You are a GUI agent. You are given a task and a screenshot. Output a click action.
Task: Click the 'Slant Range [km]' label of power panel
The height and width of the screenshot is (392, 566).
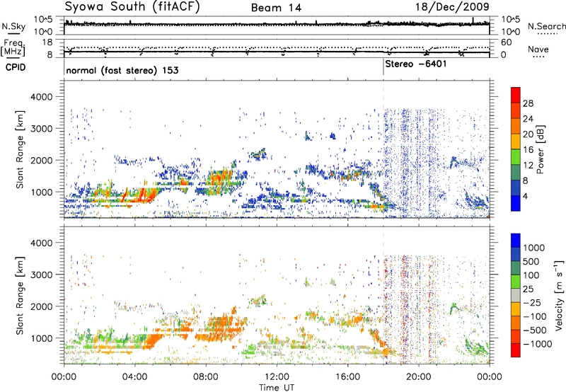[x=20, y=149]
